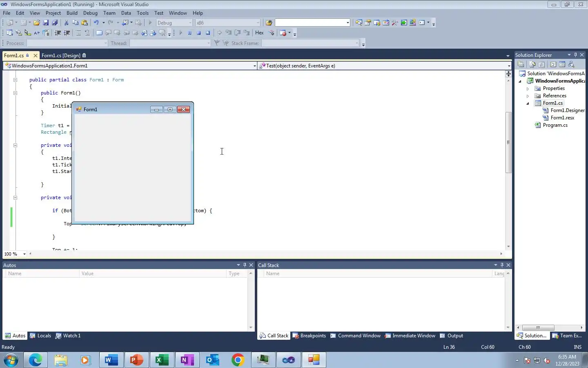Open the Debug menu
Viewport: 588px width, 368px height.
click(x=90, y=13)
